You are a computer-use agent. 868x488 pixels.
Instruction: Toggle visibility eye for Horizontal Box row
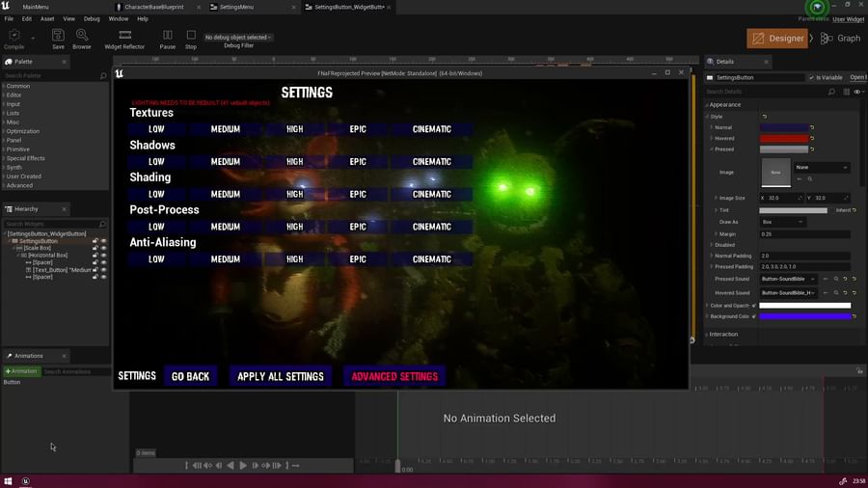[103, 256]
